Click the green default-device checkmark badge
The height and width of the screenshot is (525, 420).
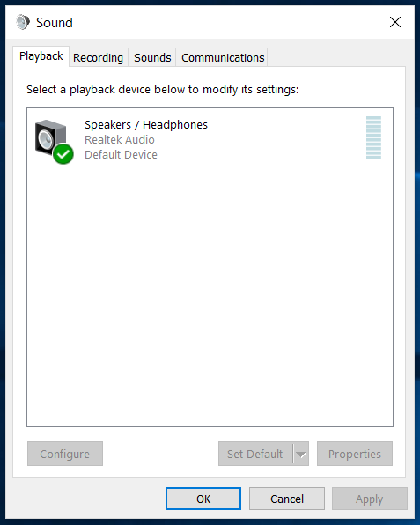pos(63,154)
